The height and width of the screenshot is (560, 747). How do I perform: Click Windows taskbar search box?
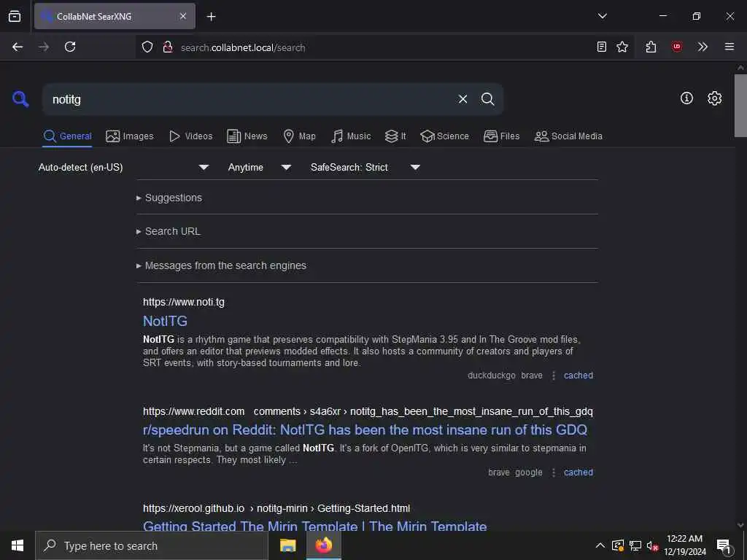(x=152, y=545)
